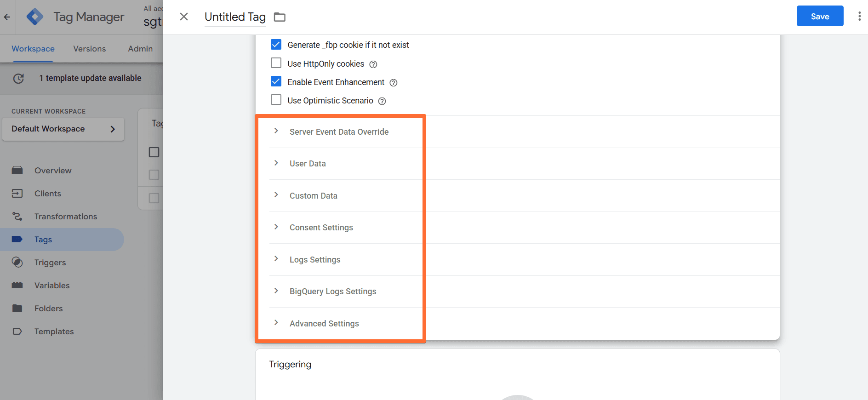
Task: Click the back arrow in Tag Manager header
Action: (7, 17)
